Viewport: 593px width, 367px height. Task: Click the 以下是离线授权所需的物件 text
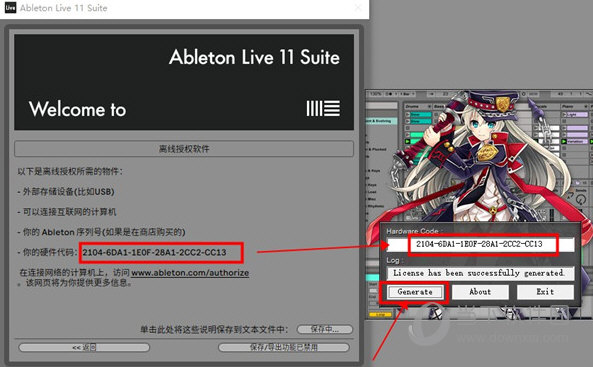pos(70,171)
